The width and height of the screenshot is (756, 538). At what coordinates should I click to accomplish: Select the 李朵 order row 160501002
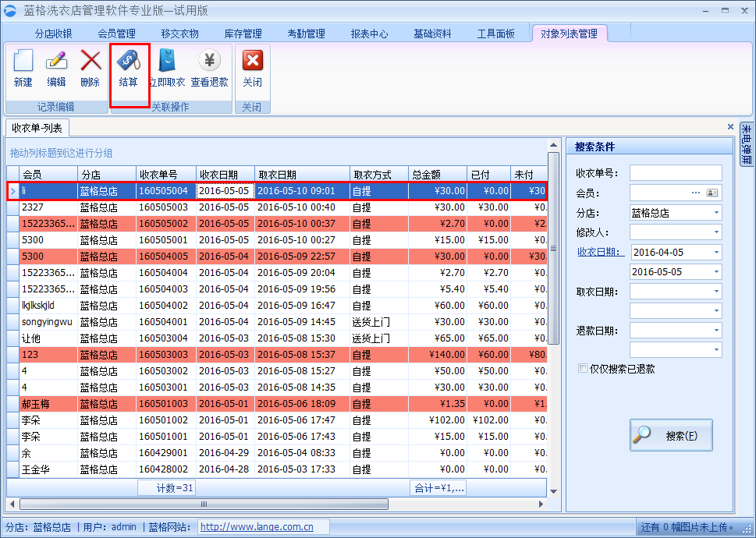point(277,420)
